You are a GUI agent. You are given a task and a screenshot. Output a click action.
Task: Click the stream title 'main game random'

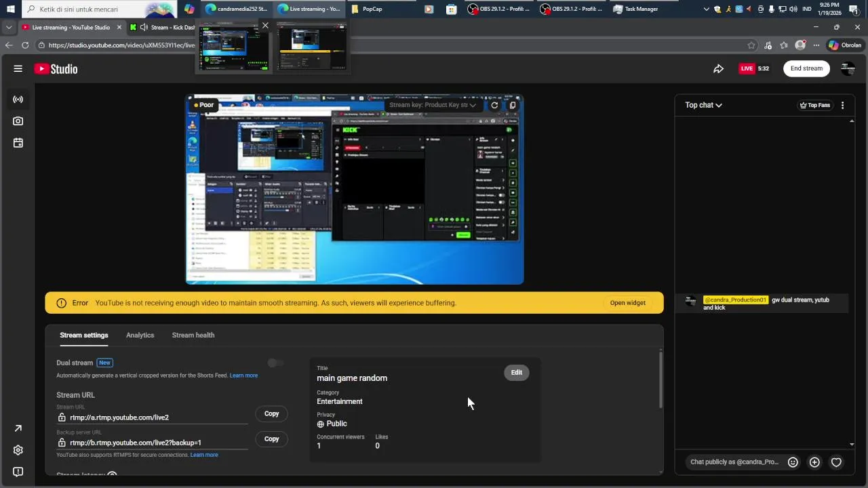352,378
